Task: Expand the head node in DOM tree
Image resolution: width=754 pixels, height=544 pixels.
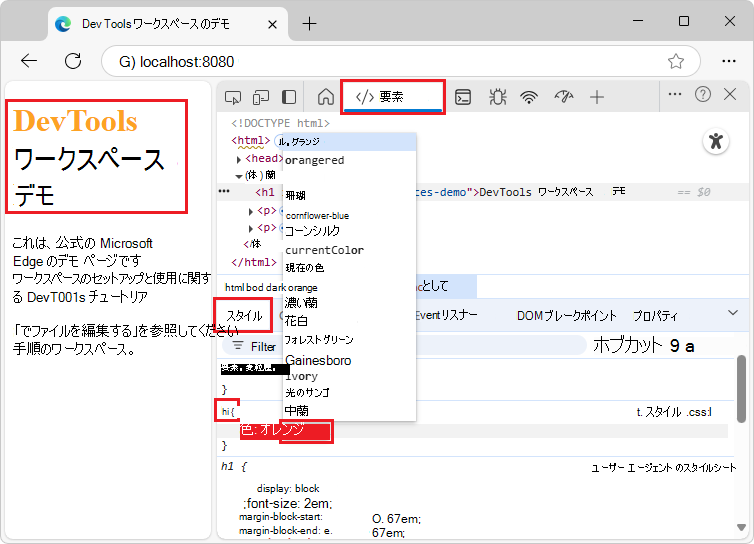Action: pos(239,159)
